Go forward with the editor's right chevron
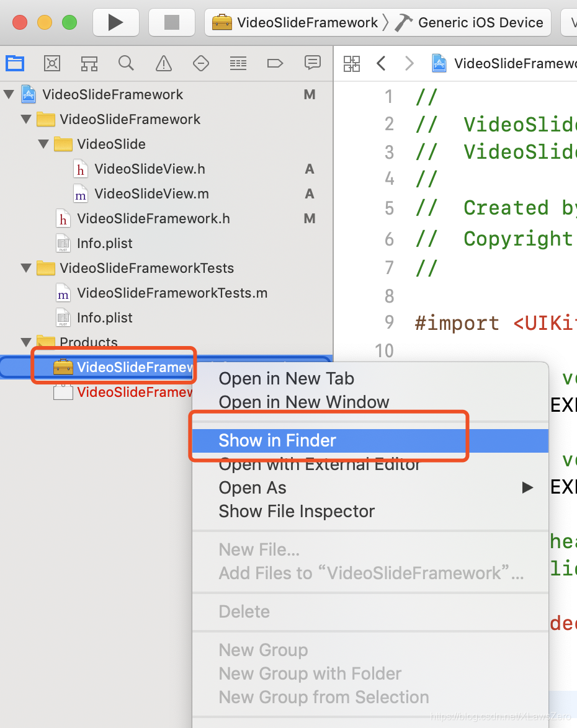Screen dimensions: 577x728 point(409,64)
